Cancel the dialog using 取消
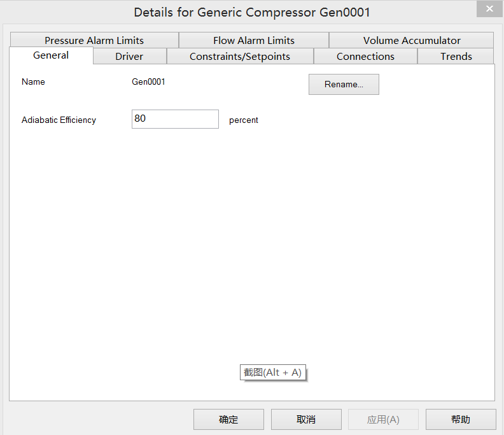Screen dimensions: 504x435 [x=306, y=419]
